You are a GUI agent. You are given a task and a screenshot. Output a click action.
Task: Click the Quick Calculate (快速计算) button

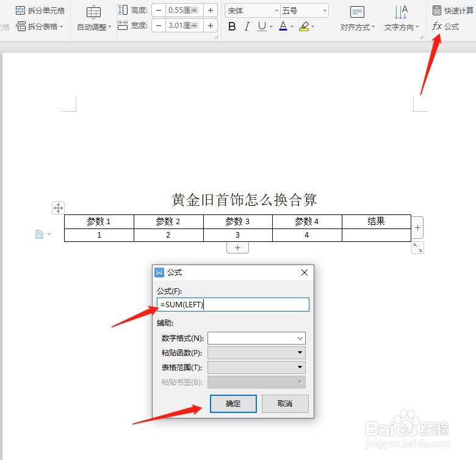tap(453, 10)
